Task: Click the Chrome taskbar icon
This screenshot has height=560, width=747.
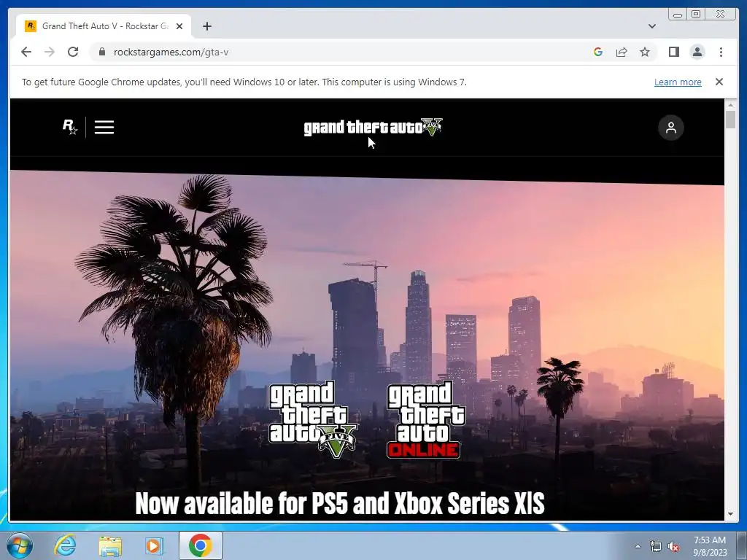Action: (201, 545)
